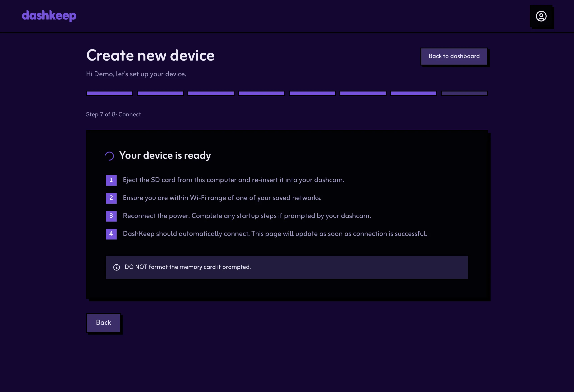The width and height of the screenshot is (574, 392).
Task: Click the info icon in the warning banner
Action: point(117,267)
